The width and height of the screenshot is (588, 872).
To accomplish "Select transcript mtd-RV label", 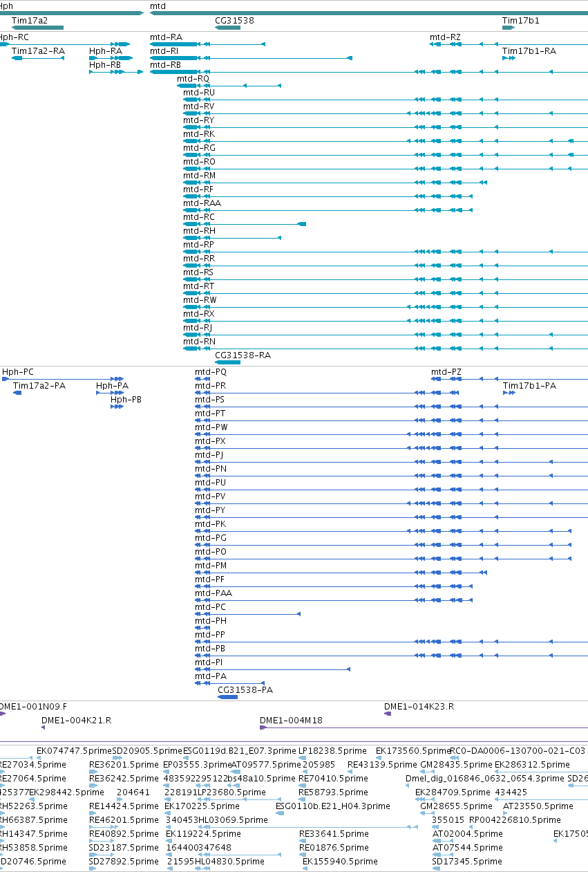I will pos(199,106).
